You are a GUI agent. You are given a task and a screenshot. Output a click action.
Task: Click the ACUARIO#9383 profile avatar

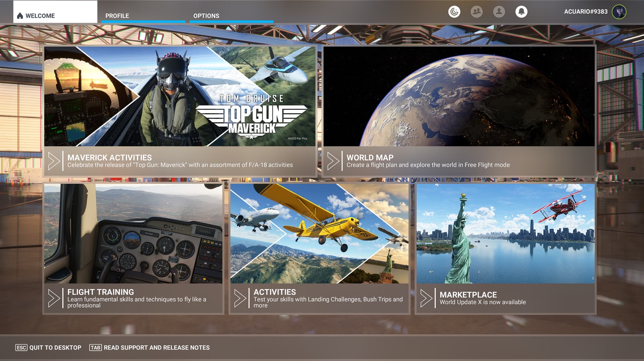(x=619, y=12)
